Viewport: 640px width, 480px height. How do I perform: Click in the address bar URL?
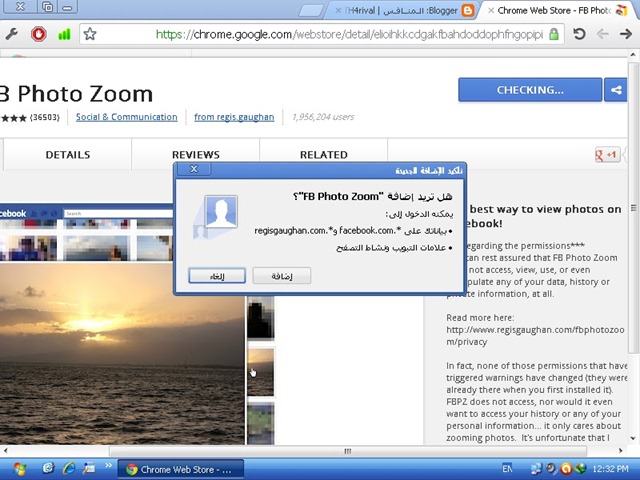349,34
